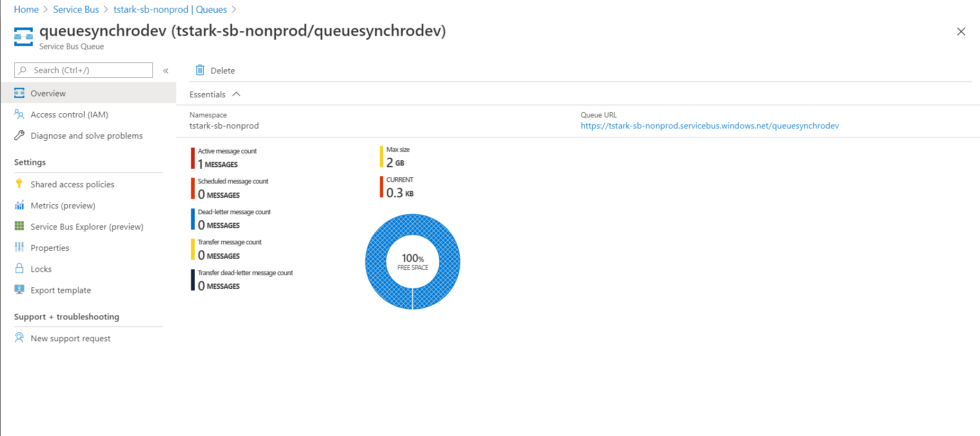Click the Settings section heading
The width and height of the screenshot is (980, 436).
pyautogui.click(x=30, y=162)
